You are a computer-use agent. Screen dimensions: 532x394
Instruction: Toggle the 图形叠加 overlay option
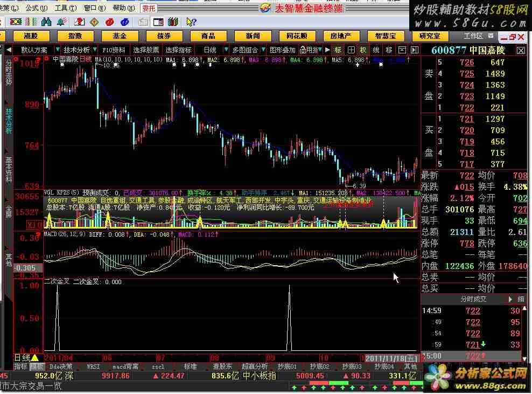[x=282, y=50]
